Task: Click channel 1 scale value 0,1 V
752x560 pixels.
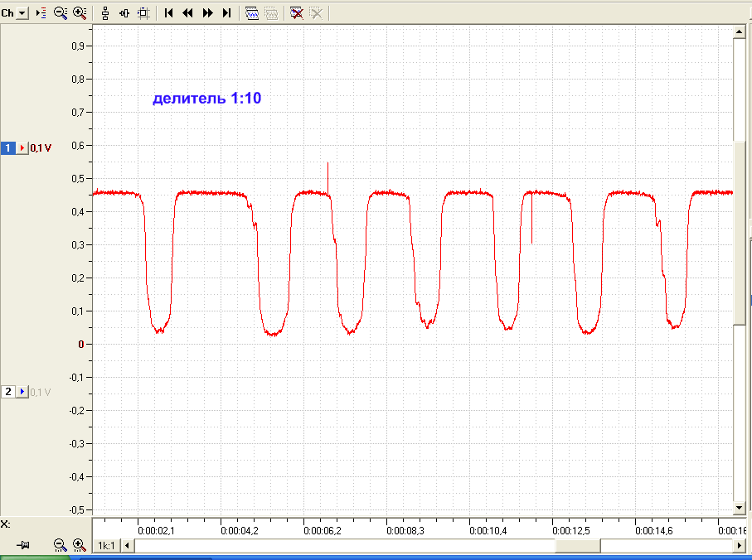Action: [x=41, y=148]
